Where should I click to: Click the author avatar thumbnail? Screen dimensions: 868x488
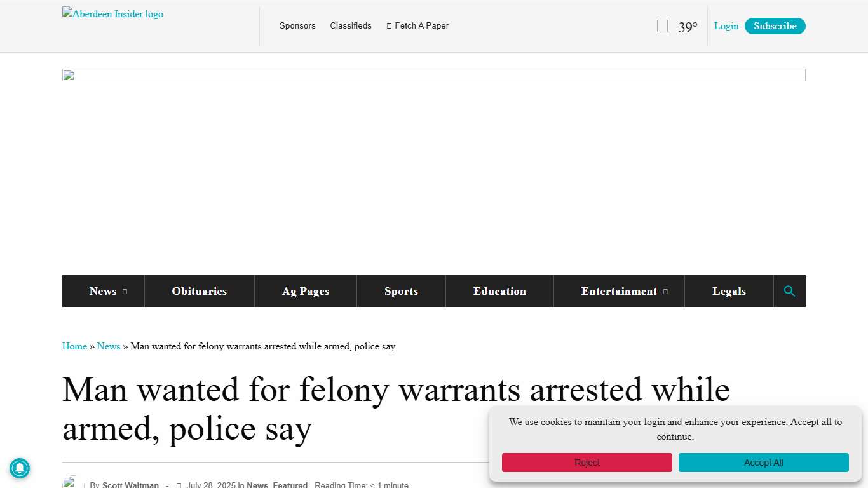pos(70,482)
